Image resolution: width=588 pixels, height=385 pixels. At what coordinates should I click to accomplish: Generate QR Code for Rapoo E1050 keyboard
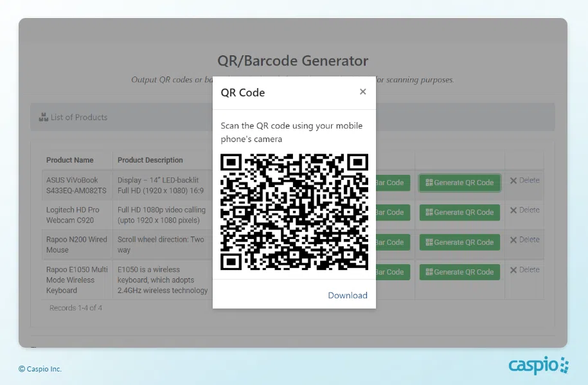coord(459,272)
